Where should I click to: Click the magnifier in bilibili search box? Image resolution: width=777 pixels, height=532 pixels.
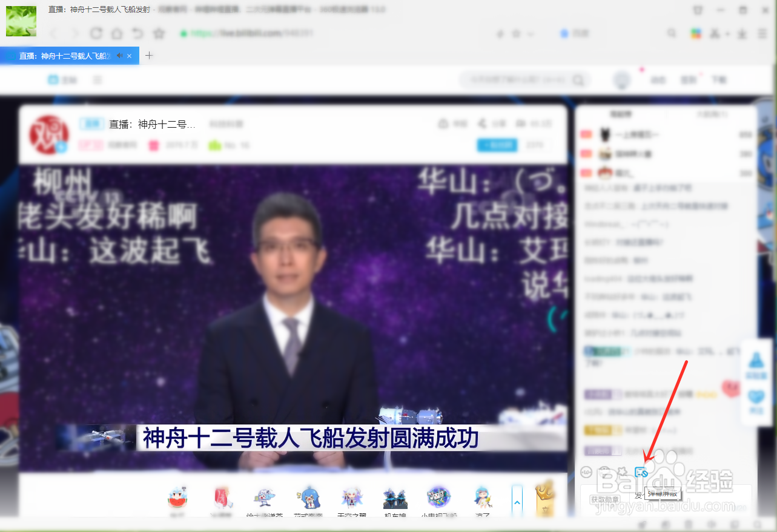(x=579, y=80)
